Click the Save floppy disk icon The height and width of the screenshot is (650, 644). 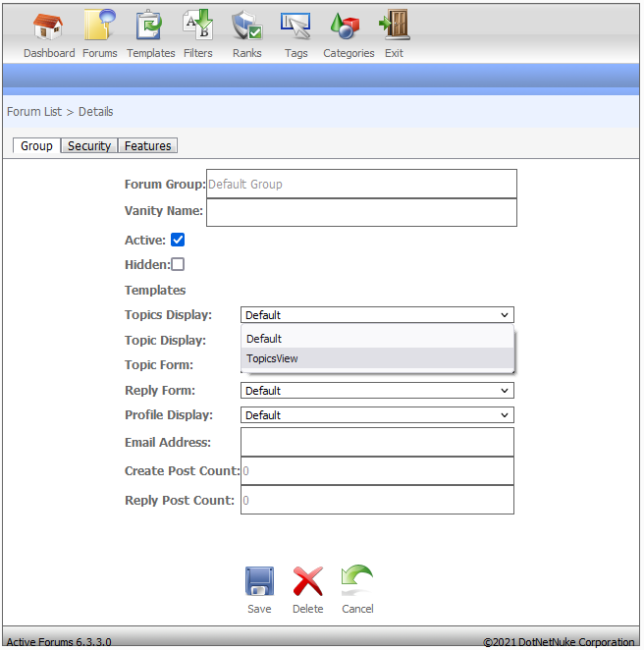[259, 581]
